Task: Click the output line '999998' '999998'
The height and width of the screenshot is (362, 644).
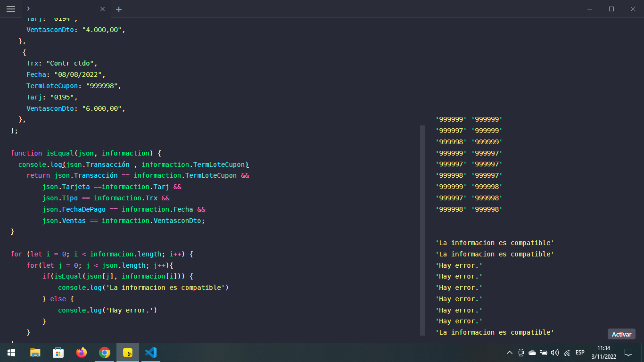Action: [x=469, y=209]
